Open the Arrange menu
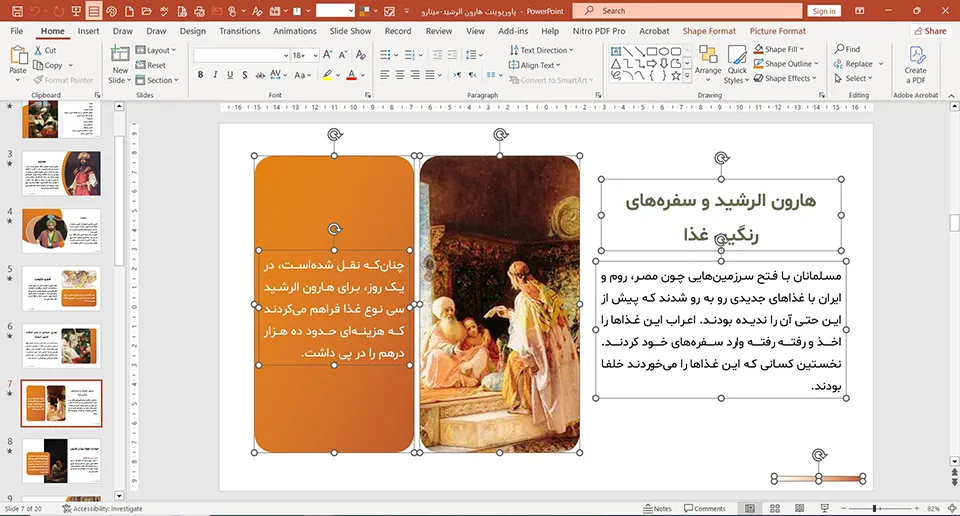This screenshot has width=960, height=516. tap(708, 61)
